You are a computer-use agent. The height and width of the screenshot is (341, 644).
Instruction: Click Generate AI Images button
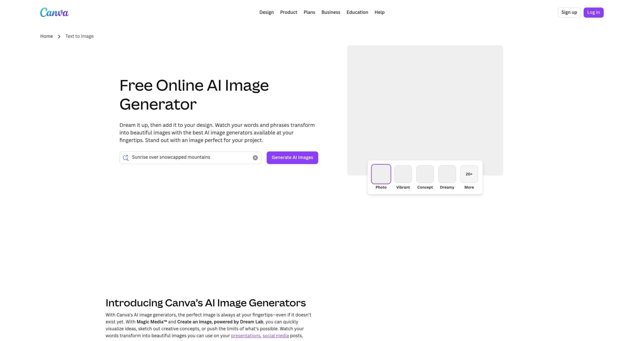pyautogui.click(x=292, y=158)
